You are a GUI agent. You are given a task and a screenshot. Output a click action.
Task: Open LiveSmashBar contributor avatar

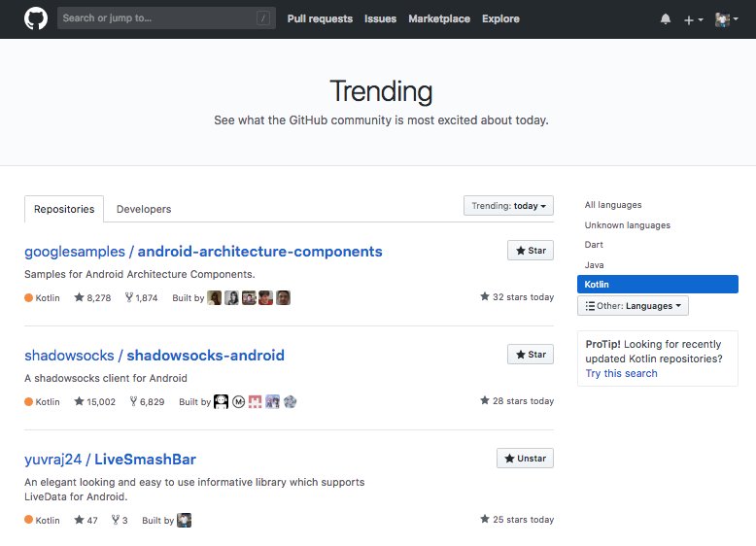185,520
